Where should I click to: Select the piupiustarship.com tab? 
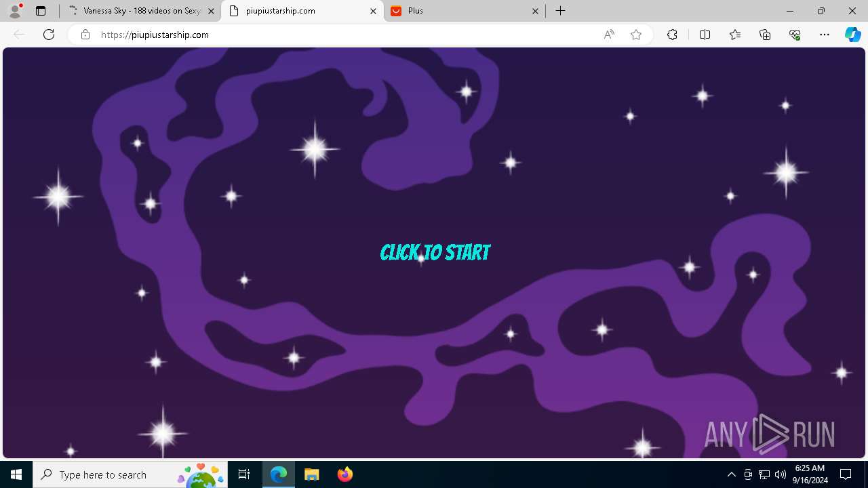tap(302, 11)
